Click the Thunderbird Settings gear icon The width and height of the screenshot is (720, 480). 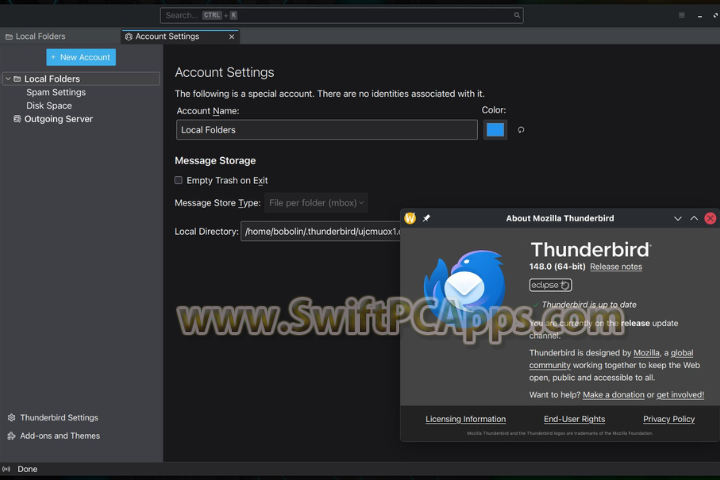tap(11, 418)
